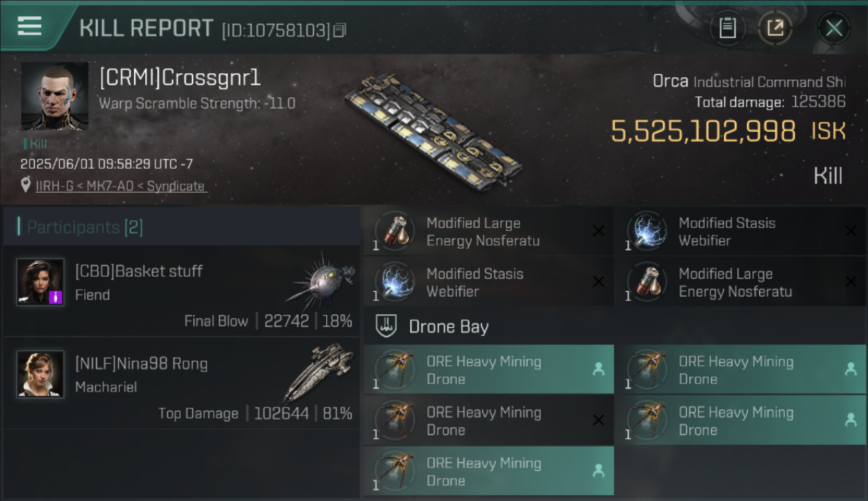Click the share export icon

pos(775,28)
